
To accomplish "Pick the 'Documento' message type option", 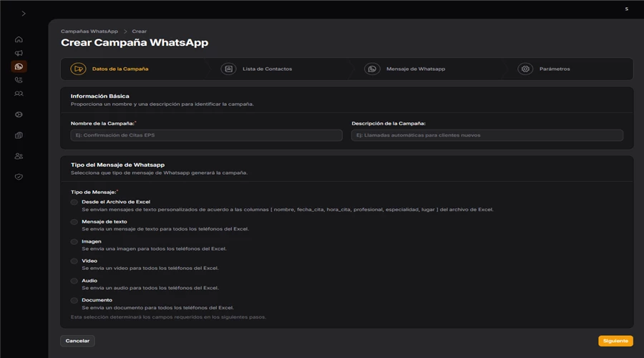I will [74, 301].
